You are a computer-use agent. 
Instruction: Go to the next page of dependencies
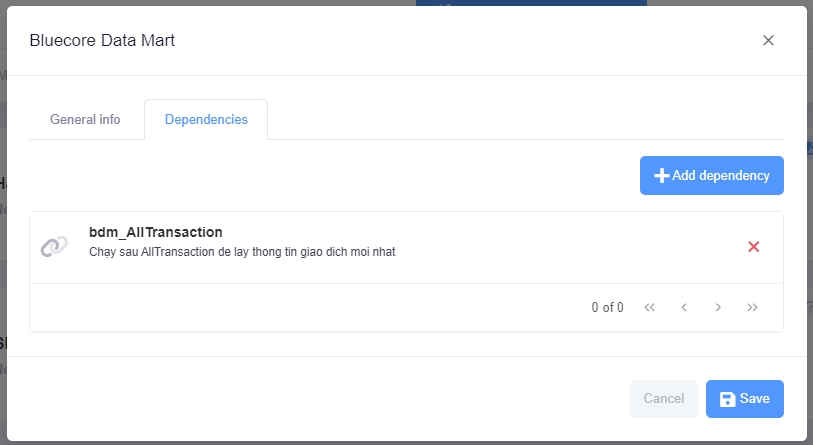718,307
